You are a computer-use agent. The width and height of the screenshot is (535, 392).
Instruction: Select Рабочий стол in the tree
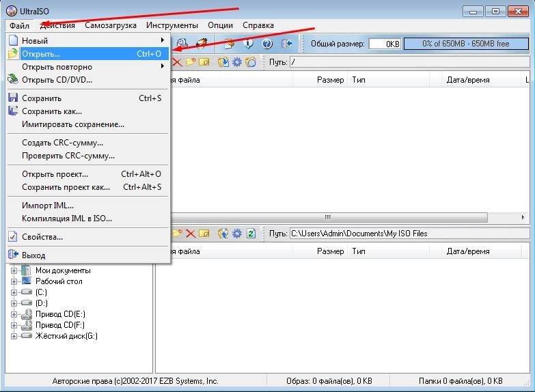59,281
